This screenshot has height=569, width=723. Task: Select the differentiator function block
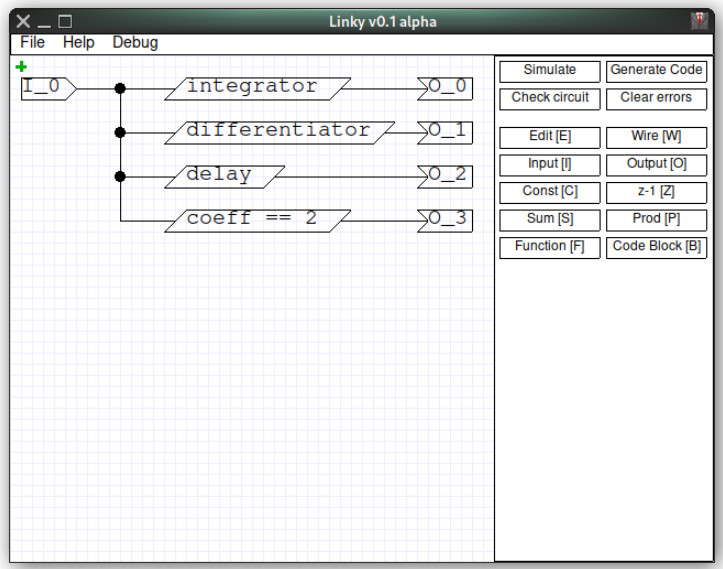tap(279, 133)
